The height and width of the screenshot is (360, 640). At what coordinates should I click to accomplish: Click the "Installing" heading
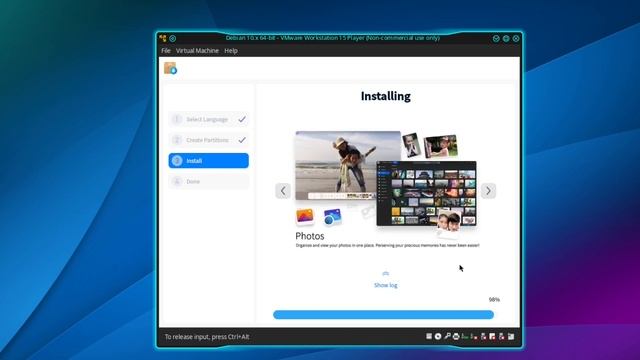(386, 96)
